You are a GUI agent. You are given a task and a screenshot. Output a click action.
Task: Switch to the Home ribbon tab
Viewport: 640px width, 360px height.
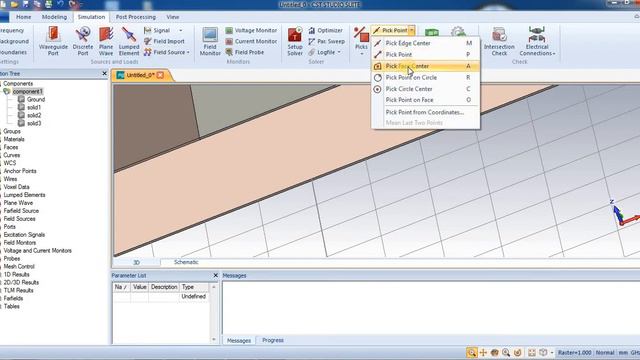23,17
